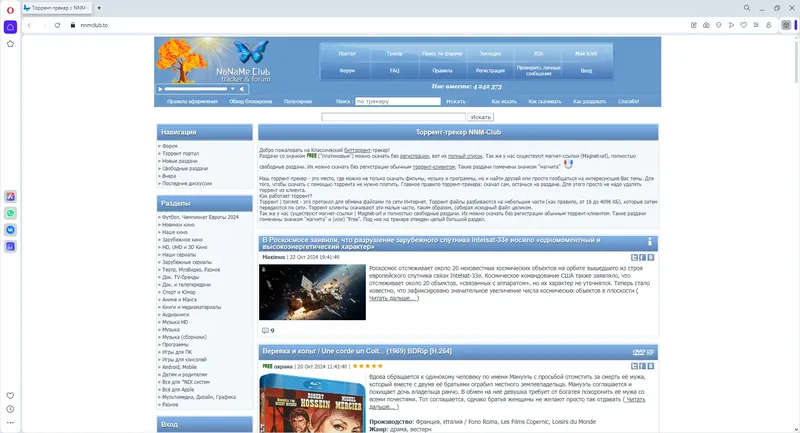Open Easy Setup sliders icon
The height and width of the screenshot is (433, 800).
(x=756, y=25)
